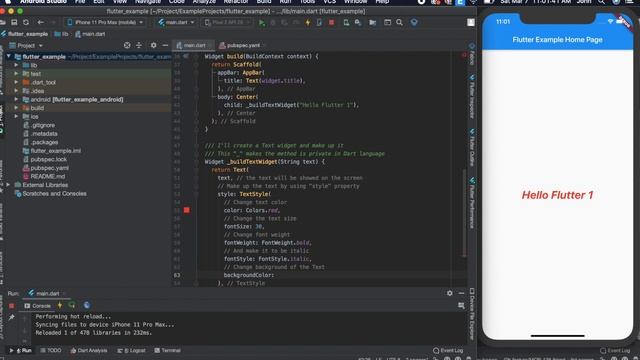Viewport: 640px width, 360px height.
Task: Select Scratches and Consoles item
Action: (54, 194)
